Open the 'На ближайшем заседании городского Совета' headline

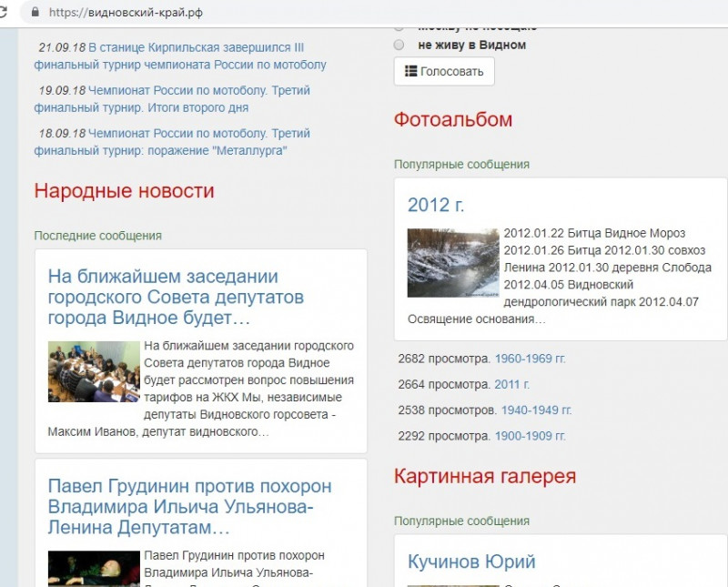click(176, 298)
